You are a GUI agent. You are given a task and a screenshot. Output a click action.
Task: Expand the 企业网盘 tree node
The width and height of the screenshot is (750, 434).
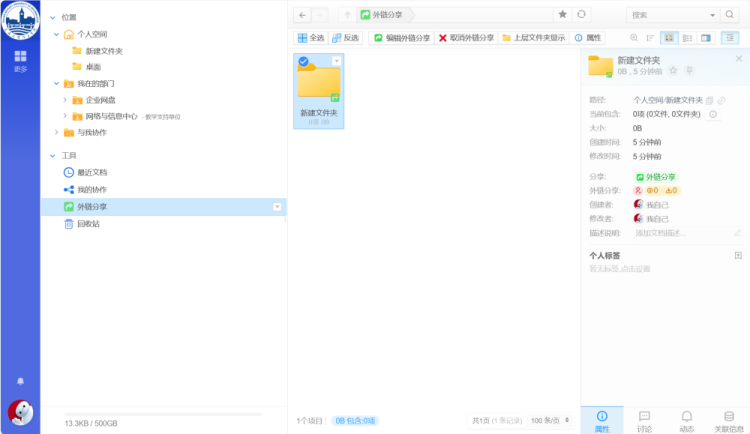click(x=65, y=100)
